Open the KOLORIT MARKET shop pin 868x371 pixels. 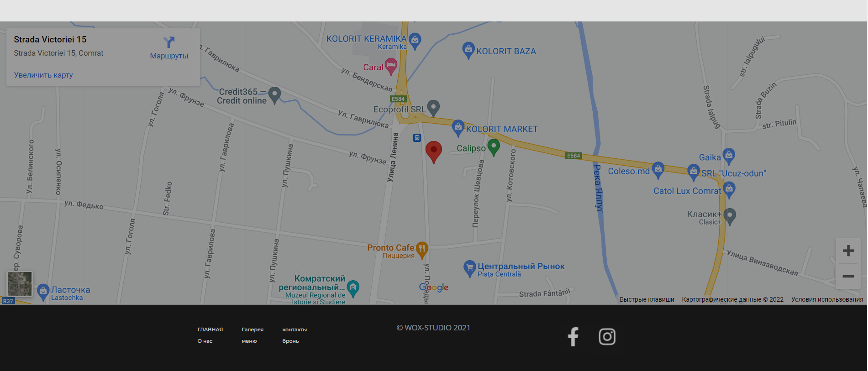[x=458, y=128]
